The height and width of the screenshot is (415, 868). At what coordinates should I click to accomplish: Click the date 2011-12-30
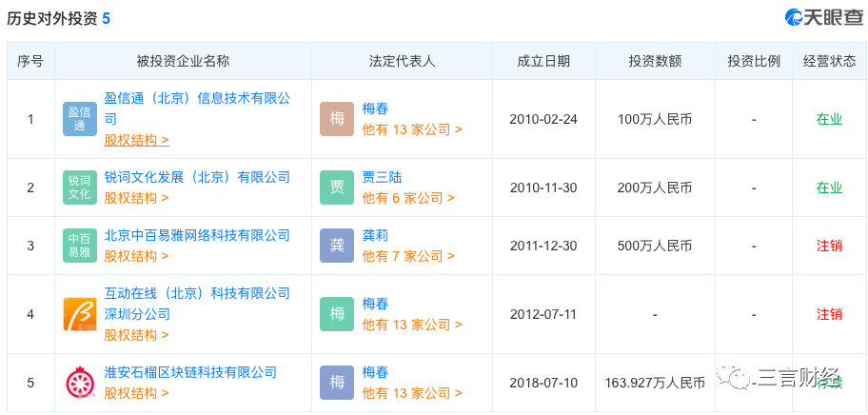[x=543, y=246]
